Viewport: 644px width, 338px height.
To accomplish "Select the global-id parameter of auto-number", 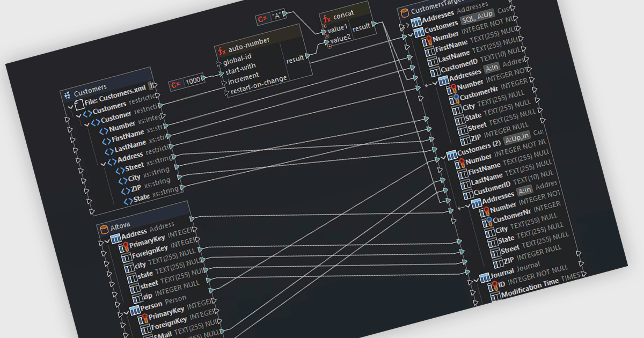I will point(237,58).
